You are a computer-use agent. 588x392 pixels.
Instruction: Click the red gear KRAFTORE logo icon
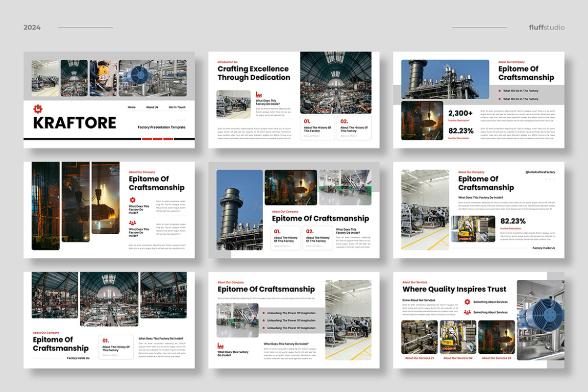(38, 108)
